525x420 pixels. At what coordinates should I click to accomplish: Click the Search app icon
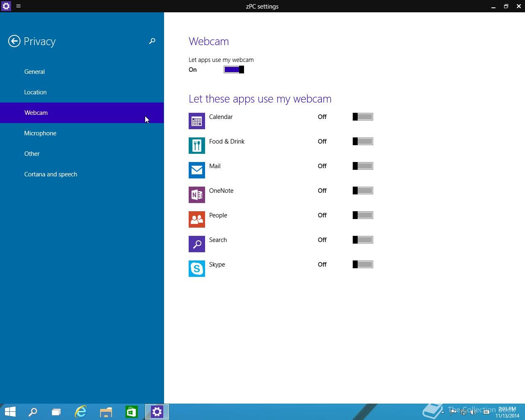click(x=197, y=244)
